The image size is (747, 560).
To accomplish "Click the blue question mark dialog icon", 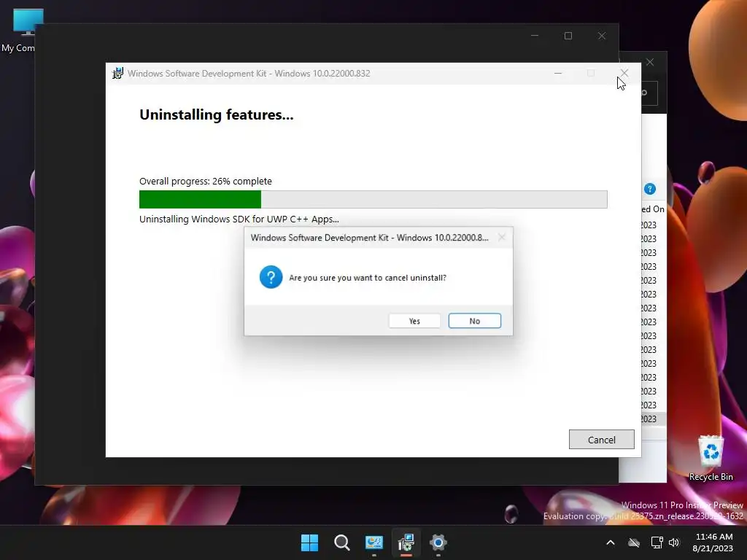I will [x=271, y=277].
